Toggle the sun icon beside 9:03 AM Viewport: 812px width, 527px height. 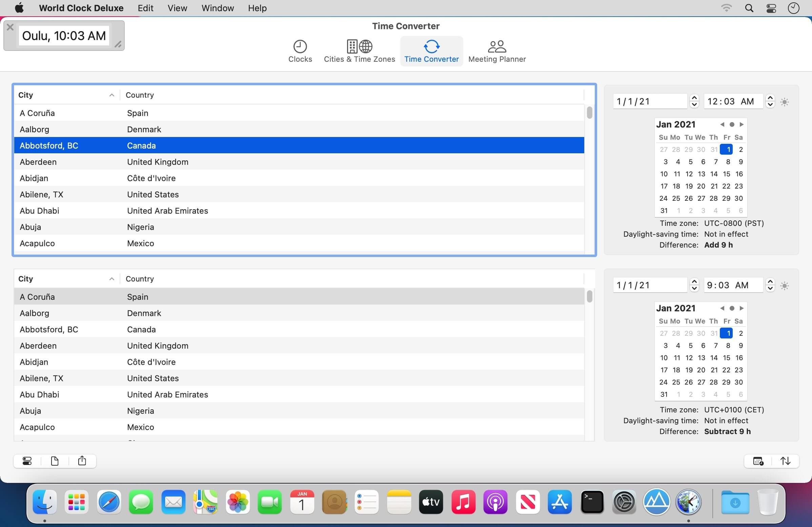[x=784, y=286]
